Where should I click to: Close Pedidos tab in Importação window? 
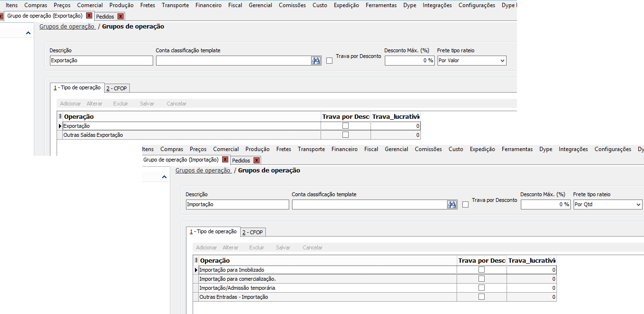[256, 161]
